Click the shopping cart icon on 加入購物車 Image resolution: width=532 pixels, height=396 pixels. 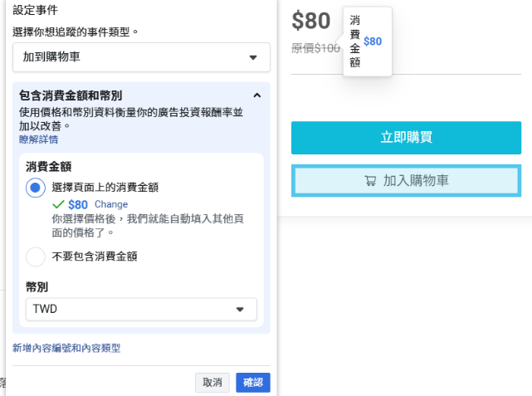click(x=370, y=180)
